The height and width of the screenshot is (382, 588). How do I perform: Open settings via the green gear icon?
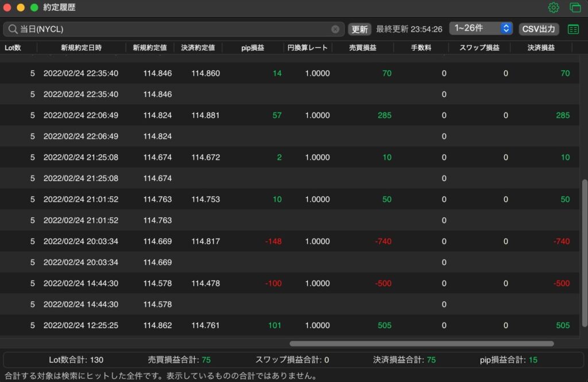[x=554, y=7]
